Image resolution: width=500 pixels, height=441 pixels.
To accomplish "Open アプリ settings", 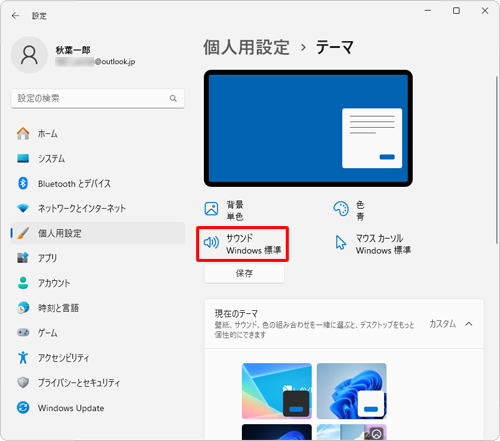I will [98, 258].
